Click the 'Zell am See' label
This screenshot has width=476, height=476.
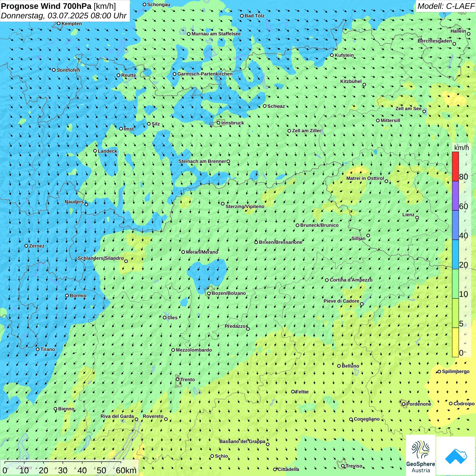click(408, 108)
